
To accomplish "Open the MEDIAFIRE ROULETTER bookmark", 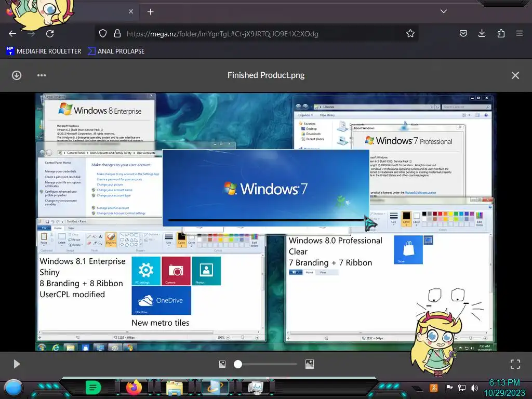I will click(x=44, y=51).
